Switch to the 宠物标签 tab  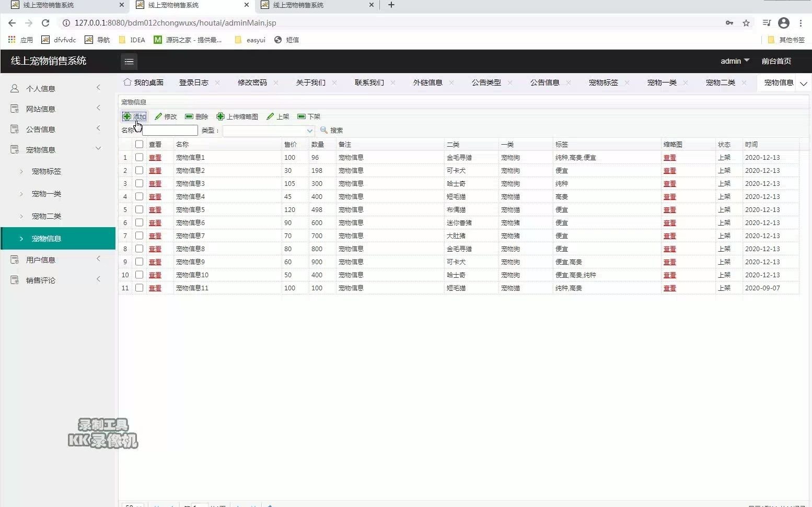604,82
